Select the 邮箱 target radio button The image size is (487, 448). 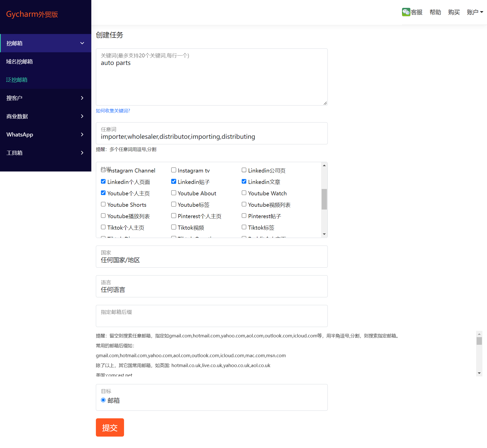[103, 400]
